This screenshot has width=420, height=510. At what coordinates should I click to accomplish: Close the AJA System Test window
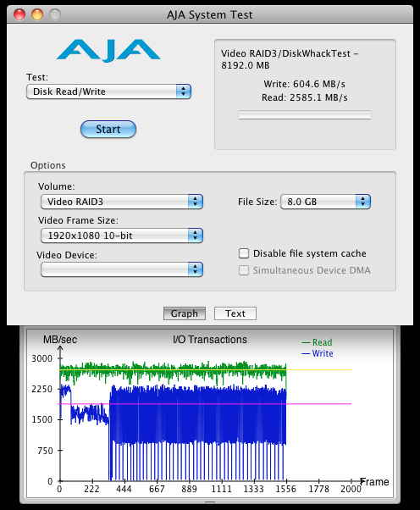(19, 14)
